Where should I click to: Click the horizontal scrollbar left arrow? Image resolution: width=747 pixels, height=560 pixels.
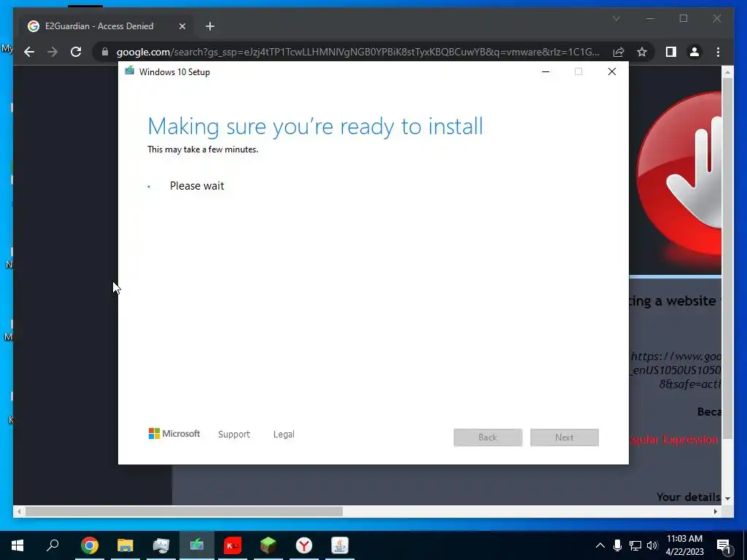pos(18,512)
